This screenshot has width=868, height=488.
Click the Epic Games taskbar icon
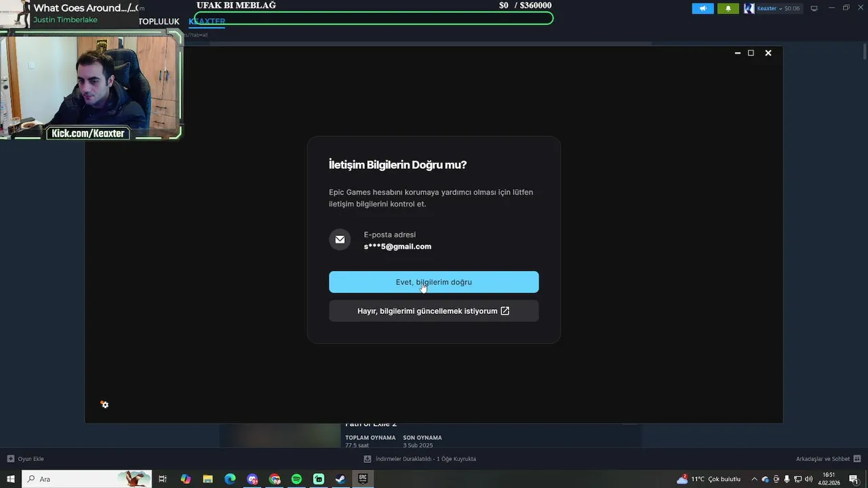(363, 479)
